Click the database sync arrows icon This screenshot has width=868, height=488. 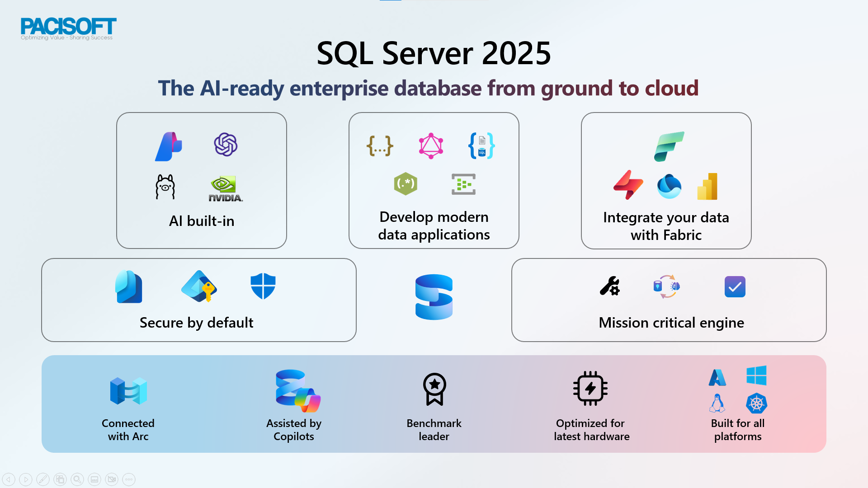pyautogui.click(x=667, y=286)
